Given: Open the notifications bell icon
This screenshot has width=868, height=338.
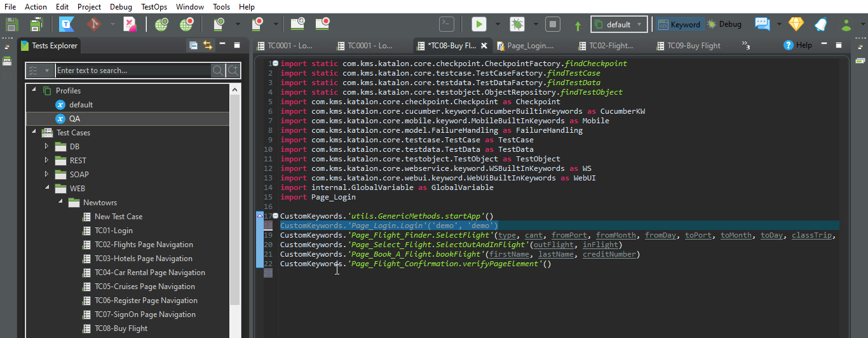Looking at the screenshot, I should click(821, 24).
